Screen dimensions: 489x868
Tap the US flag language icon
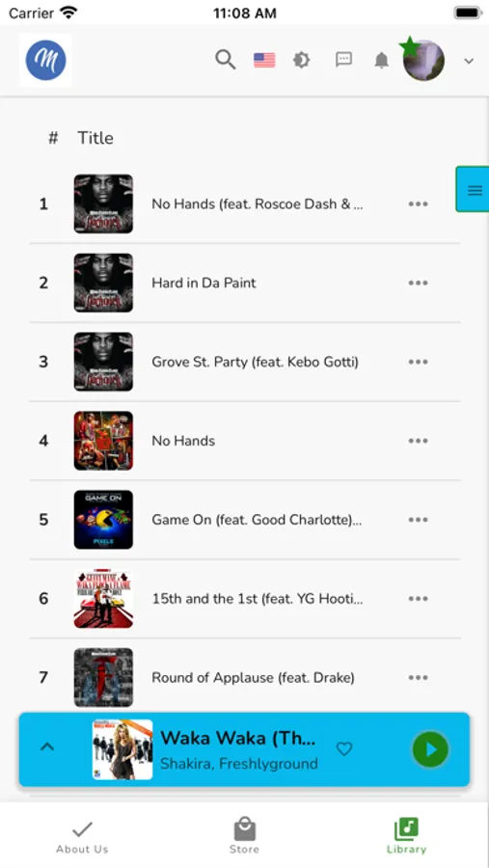click(x=264, y=60)
